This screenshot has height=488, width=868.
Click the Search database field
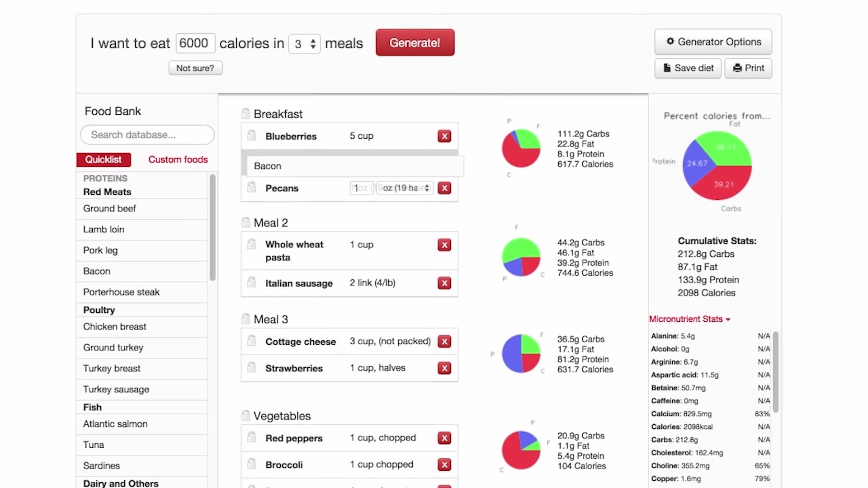[147, 135]
